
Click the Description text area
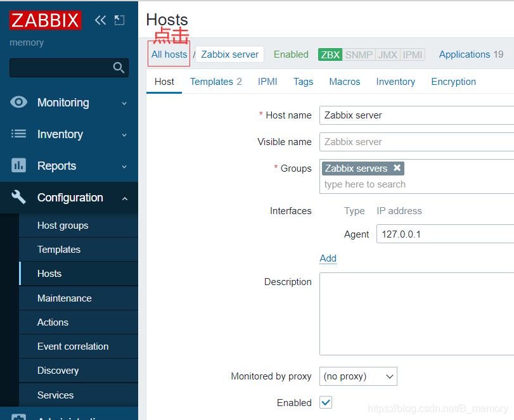pyautogui.click(x=416, y=314)
